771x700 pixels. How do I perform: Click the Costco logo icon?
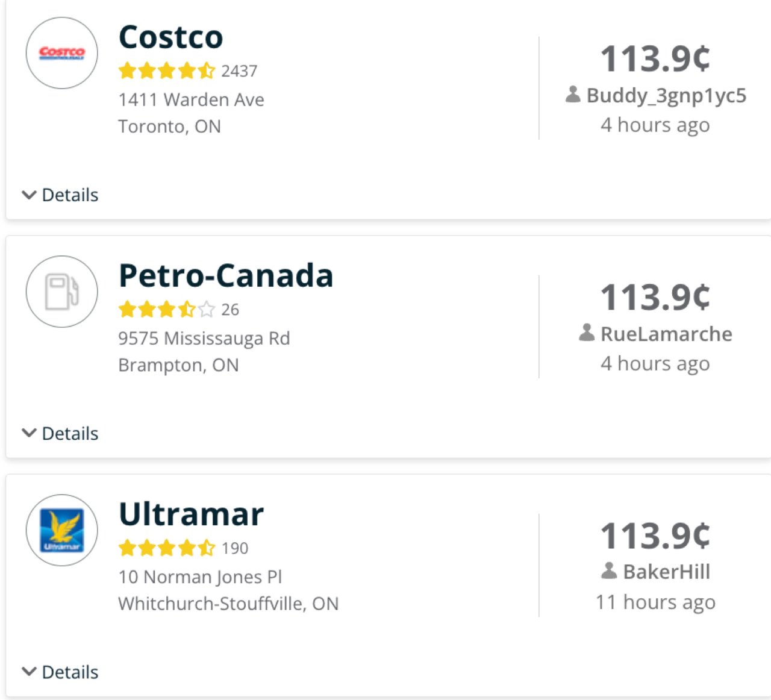pos(61,53)
